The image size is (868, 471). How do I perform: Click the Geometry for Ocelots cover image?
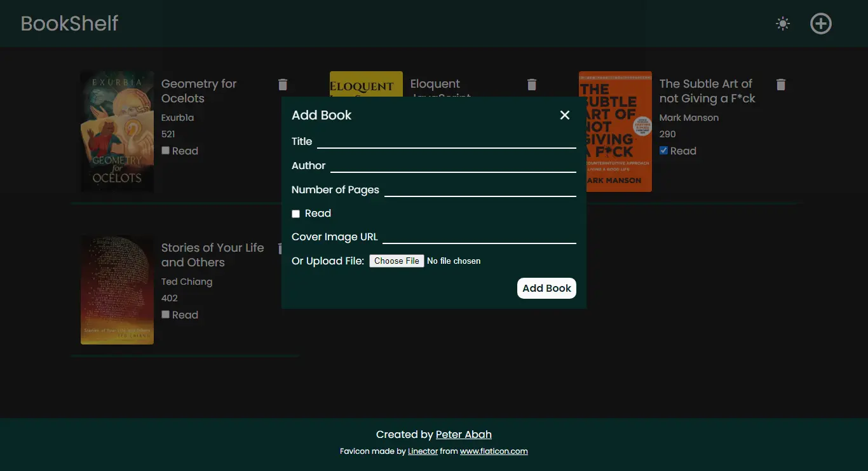pos(117,132)
